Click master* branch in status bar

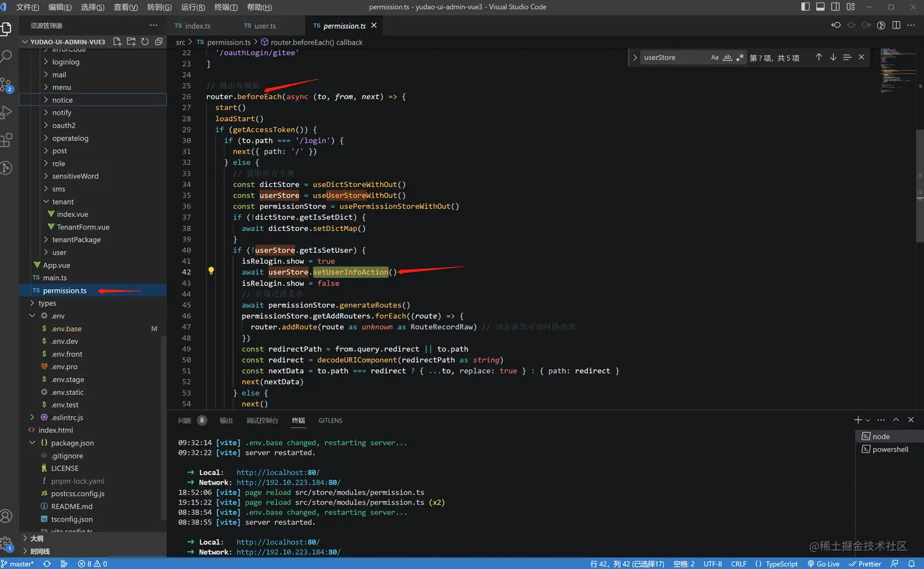pos(18,563)
